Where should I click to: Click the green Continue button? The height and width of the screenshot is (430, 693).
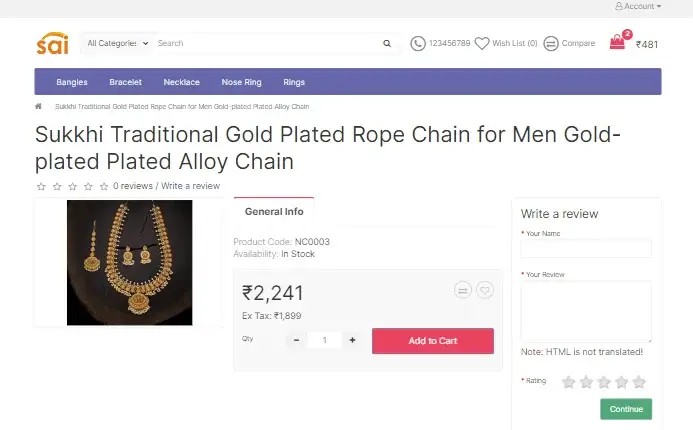coord(626,409)
